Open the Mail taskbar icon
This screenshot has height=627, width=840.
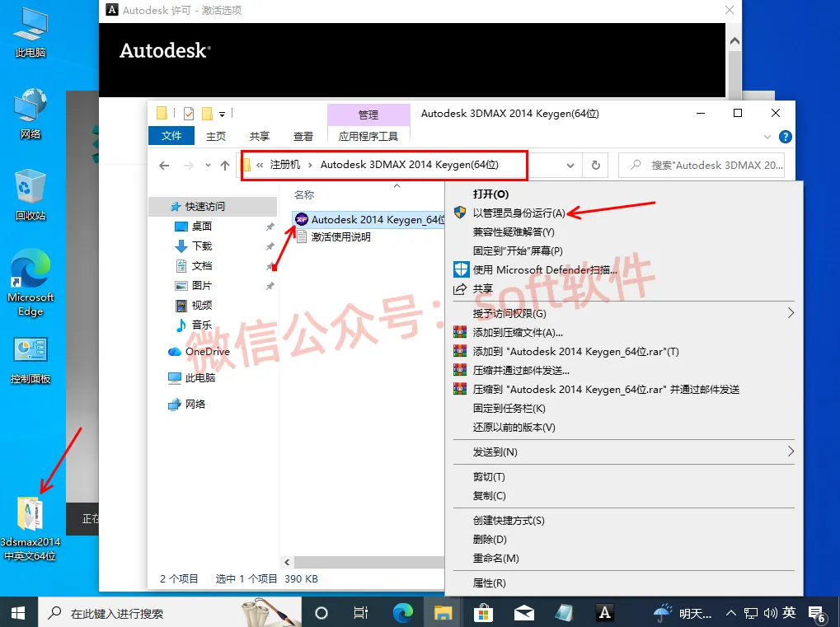(524, 612)
